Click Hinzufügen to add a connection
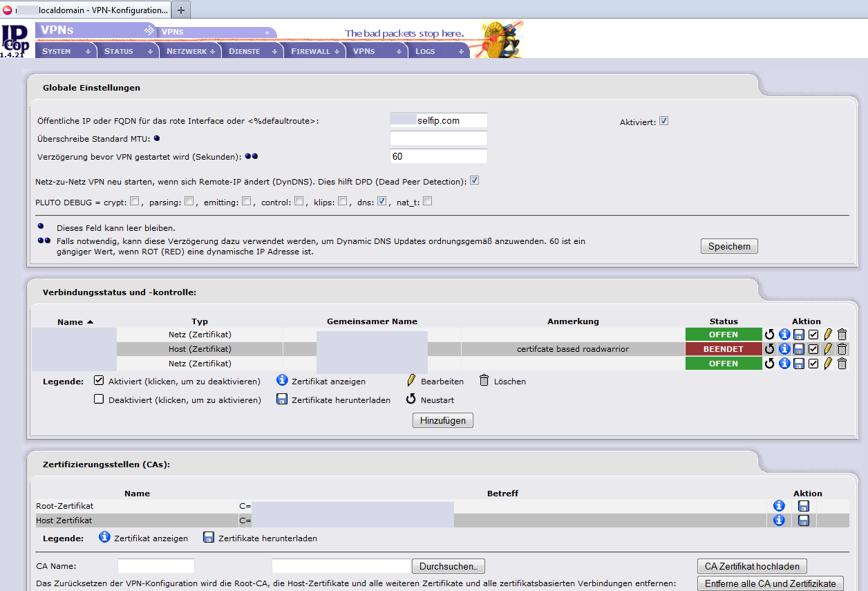Image resolution: width=868 pixels, height=591 pixels. coord(443,420)
